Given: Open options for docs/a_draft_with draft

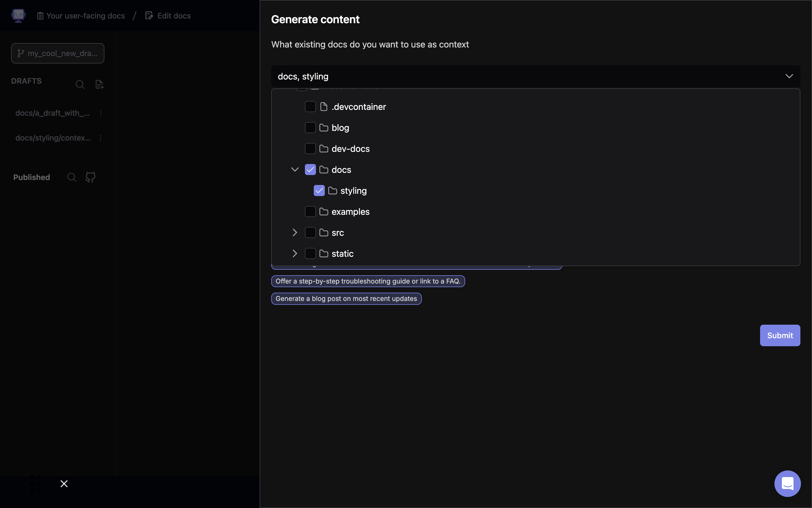Looking at the screenshot, I should [101, 113].
